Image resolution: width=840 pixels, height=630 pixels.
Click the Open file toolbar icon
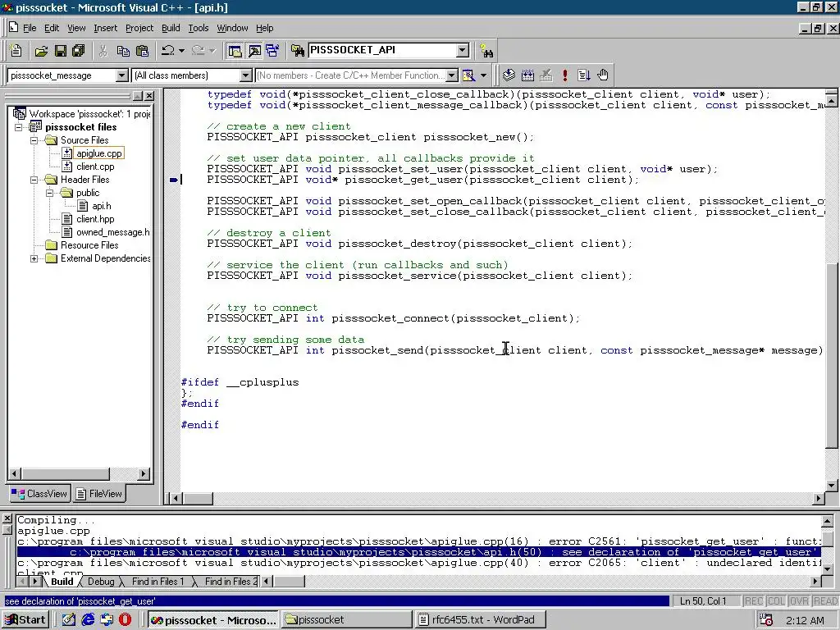[x=41, y=51]
